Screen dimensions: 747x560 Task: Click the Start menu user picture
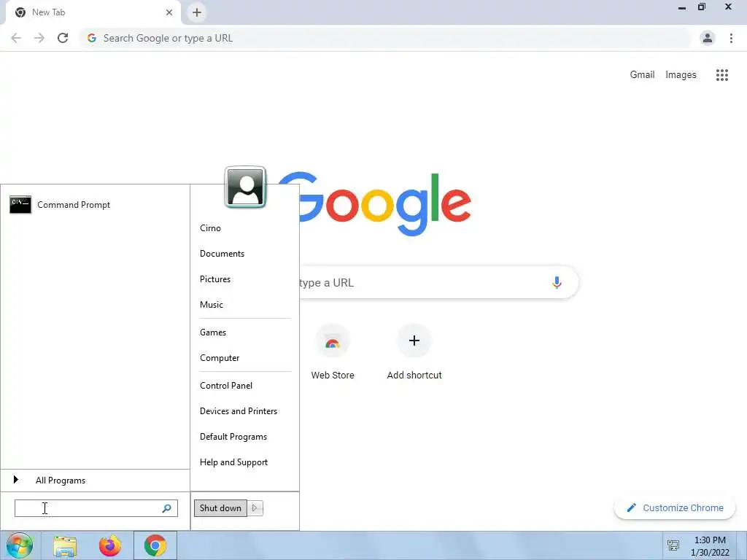pyautogui.click(x=245, y=187)
